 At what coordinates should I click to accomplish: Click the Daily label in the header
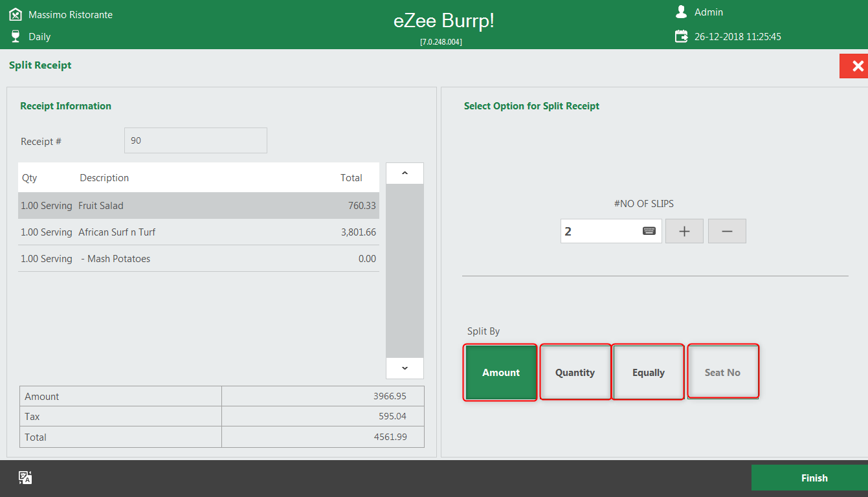pyautogui.click(x=39, y=36)
